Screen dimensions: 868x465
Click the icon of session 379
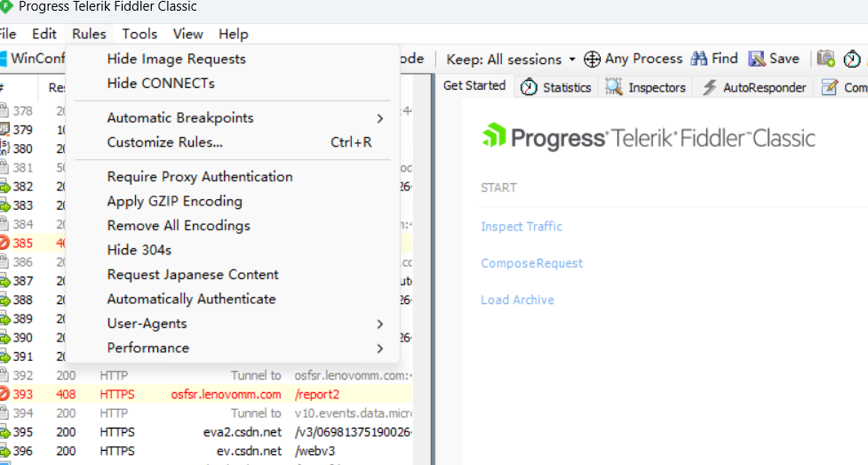(x=4, y=130)
